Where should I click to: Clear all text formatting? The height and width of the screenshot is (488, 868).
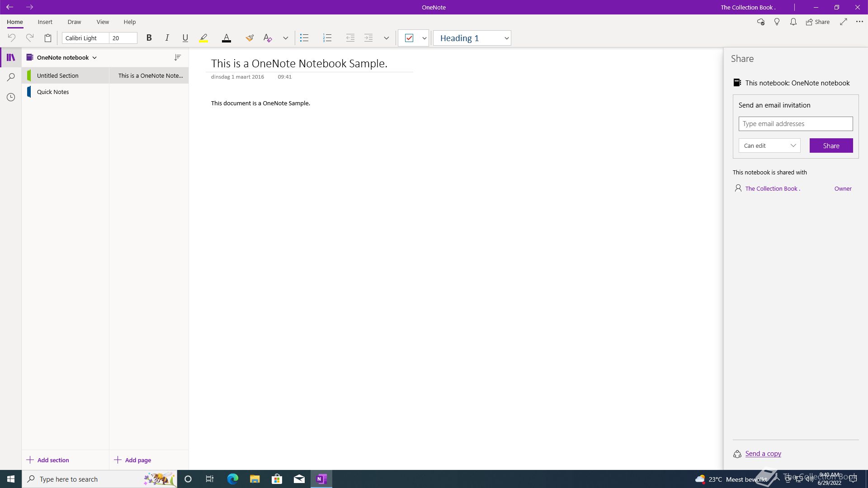[268, 38]
